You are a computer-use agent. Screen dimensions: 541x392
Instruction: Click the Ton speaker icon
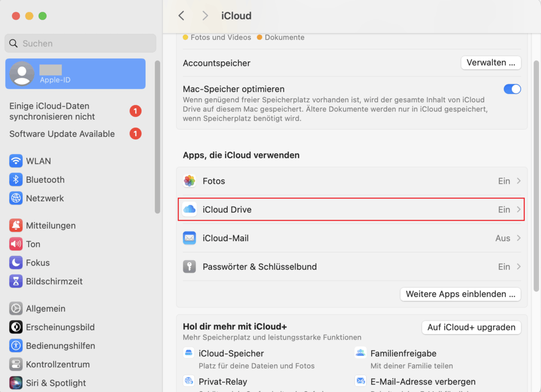point(16,244)
